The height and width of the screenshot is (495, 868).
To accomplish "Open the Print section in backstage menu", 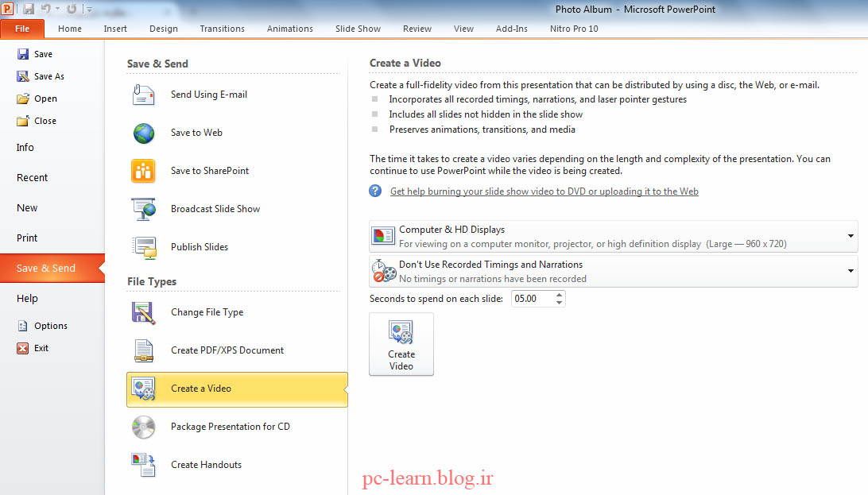I will tap(27, 238).
